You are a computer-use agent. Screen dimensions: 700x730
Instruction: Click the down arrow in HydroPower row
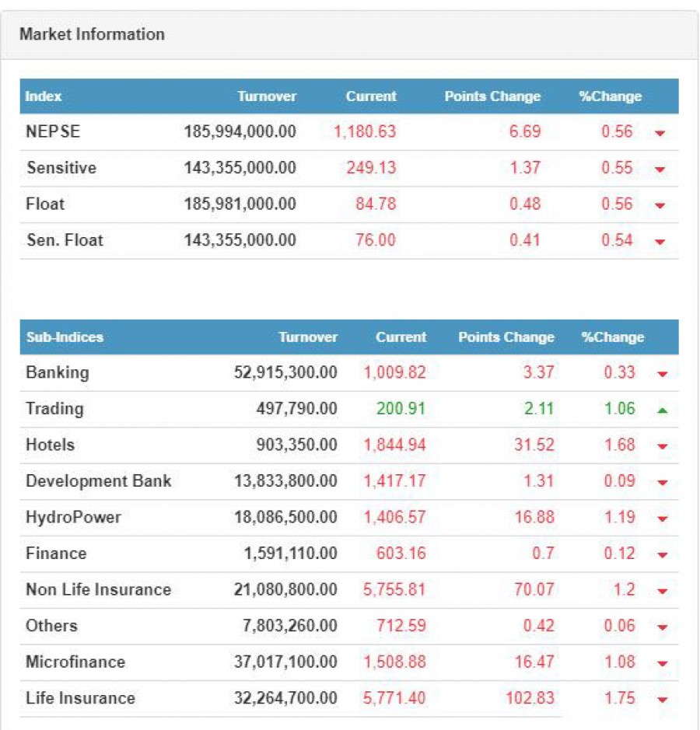pyautogui.click(x=662, y=519)
